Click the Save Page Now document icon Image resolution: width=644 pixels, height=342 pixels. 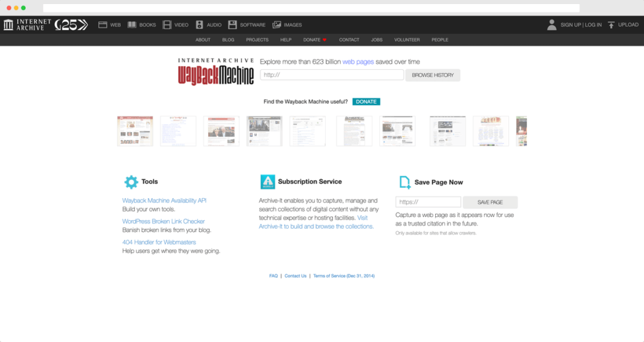(405, 182)
